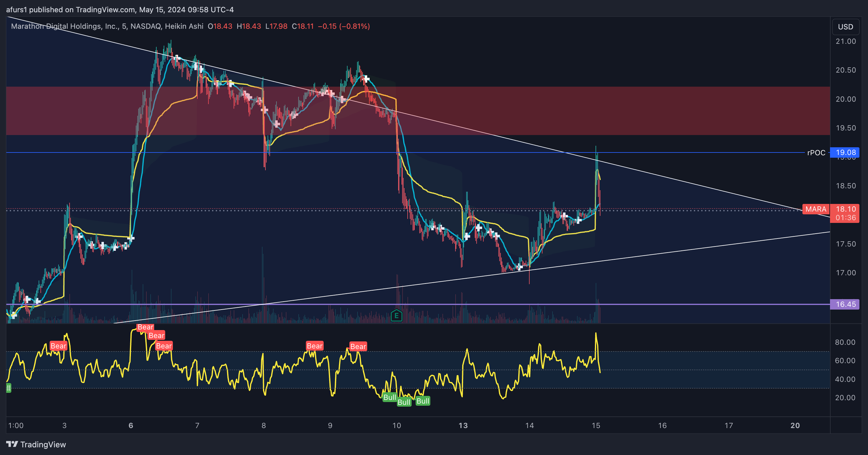
Task: Click the 'Marathon Digital Holdings, Inc.' symbol title
Action: (x=64, y=26)
